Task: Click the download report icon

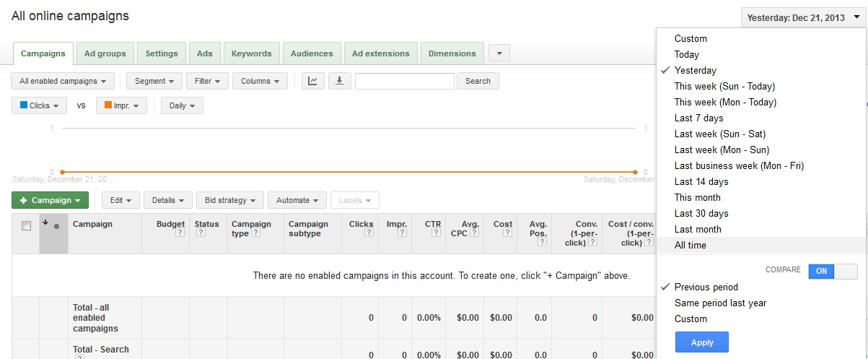Action: coord(339,81)
